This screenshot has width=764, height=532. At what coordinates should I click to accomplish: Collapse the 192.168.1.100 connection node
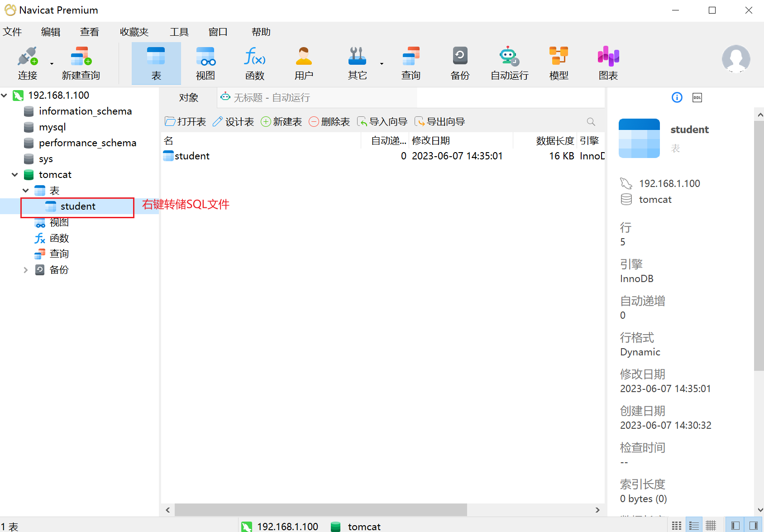(5, 96)
